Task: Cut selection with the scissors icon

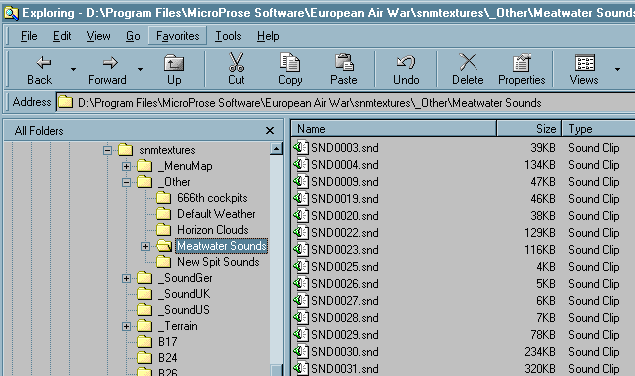Action: [236, 69]
